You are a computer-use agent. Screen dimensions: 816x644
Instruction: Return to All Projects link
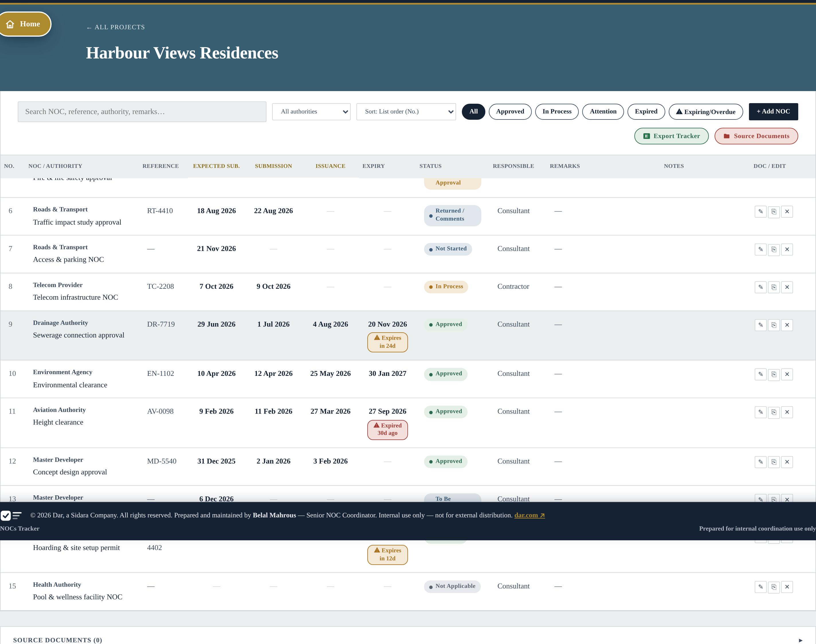pyautogui.click(x=115, y=27)
